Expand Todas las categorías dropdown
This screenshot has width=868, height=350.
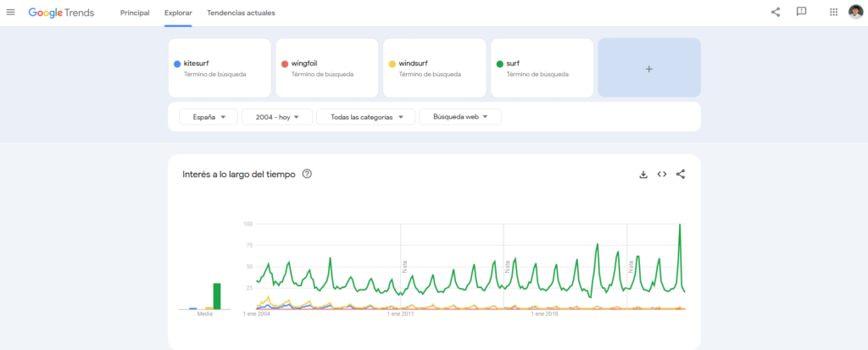tap(365, 117)
